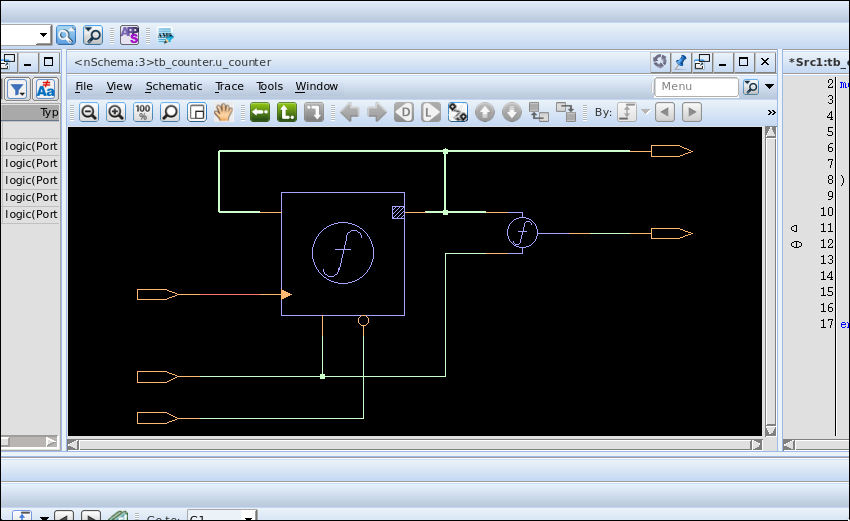The height and width of the screenshot is (521, 850).
Task: Click line 11 marker in source gutter
Action: point(794,228)
